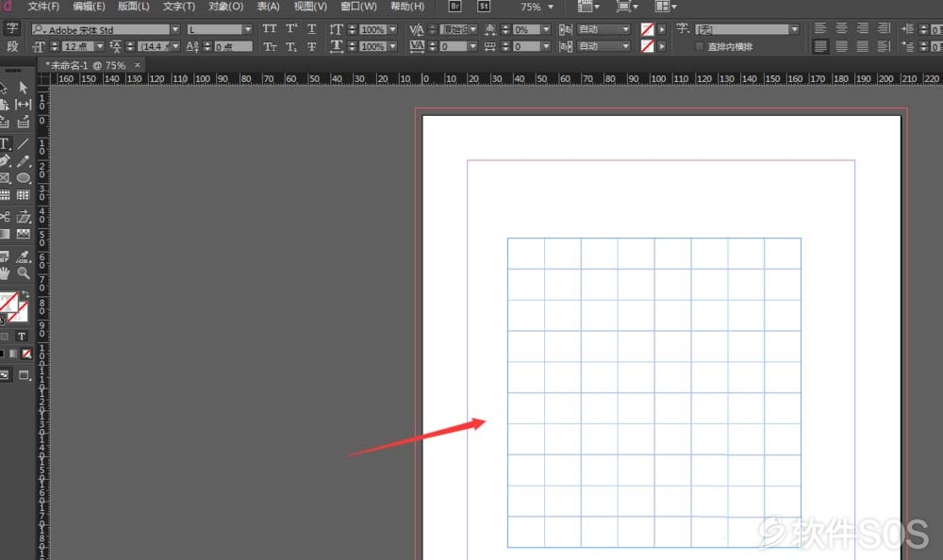943x560 pixels.
Task: Select the Content Placer tool
Action: 23,123
